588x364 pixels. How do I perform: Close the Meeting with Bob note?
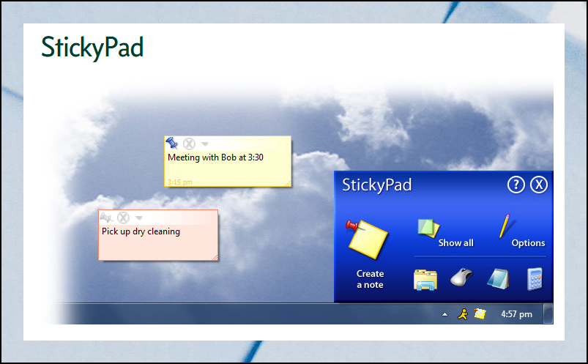pyautogui.click(x=189, y=144)
